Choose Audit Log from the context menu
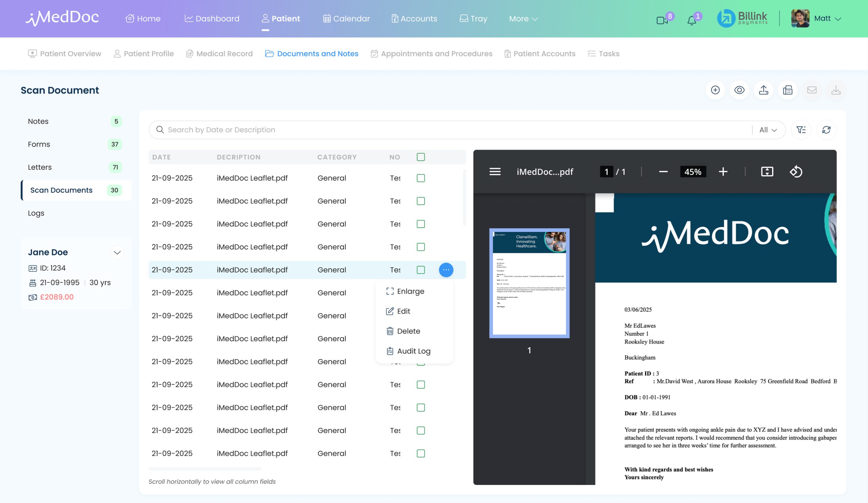The height and width of the screenshot is (503, 868). tap(413, 351)
